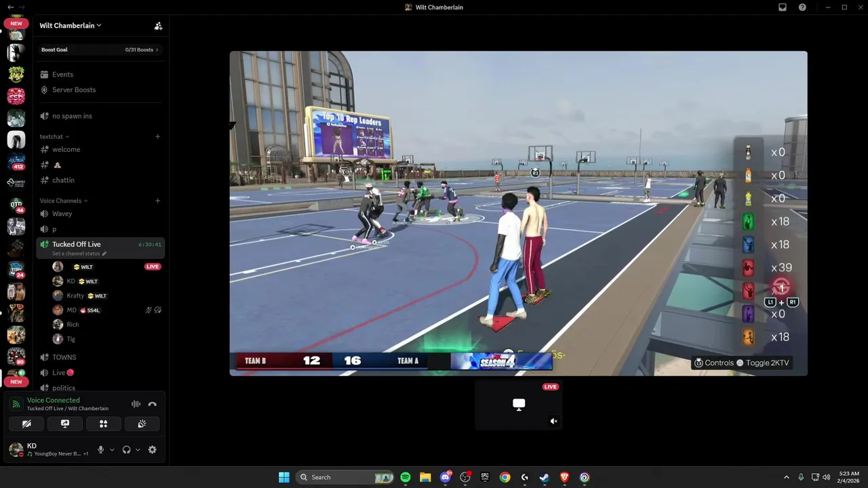Open the Activities launcher icon

(x=104, y=424)
